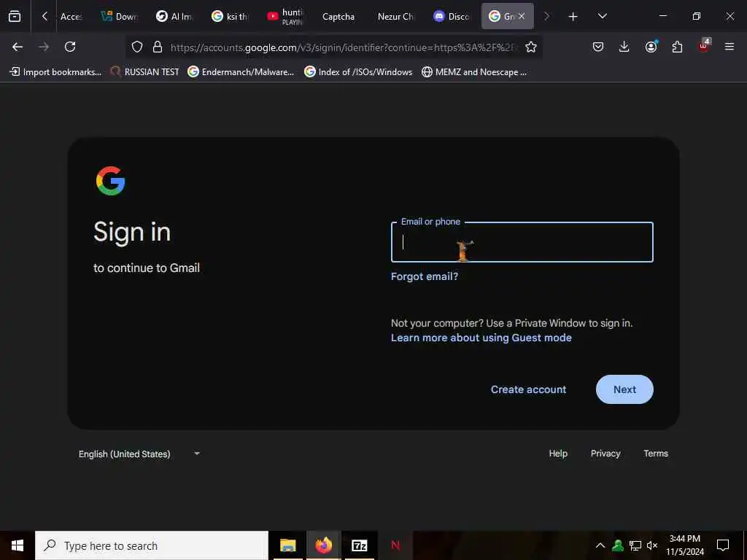Image resolution: width=747 pixels, height=560 pixels.
Task: Open Learn more about using Guest mode
Action: (x=481, y=338)
